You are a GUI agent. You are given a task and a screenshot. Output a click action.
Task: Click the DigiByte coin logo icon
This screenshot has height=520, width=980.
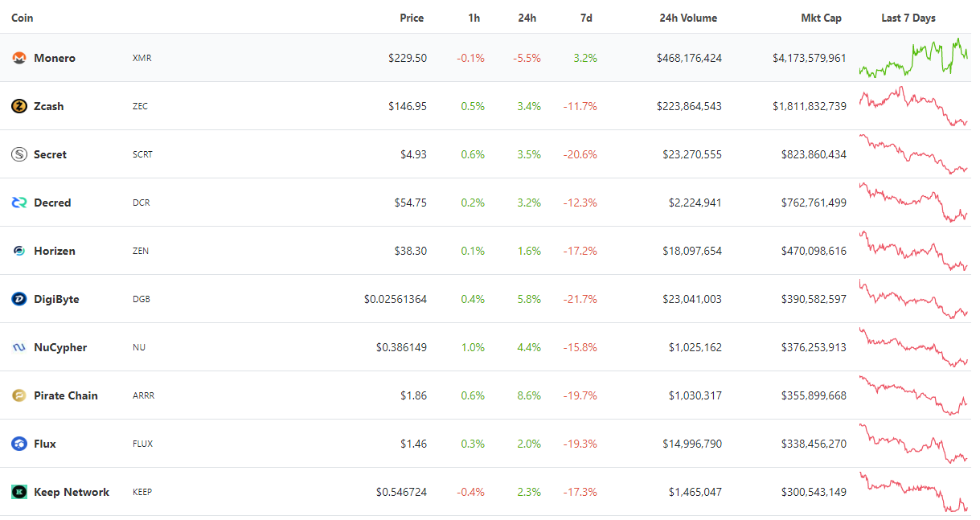click(x=19, y=299)
